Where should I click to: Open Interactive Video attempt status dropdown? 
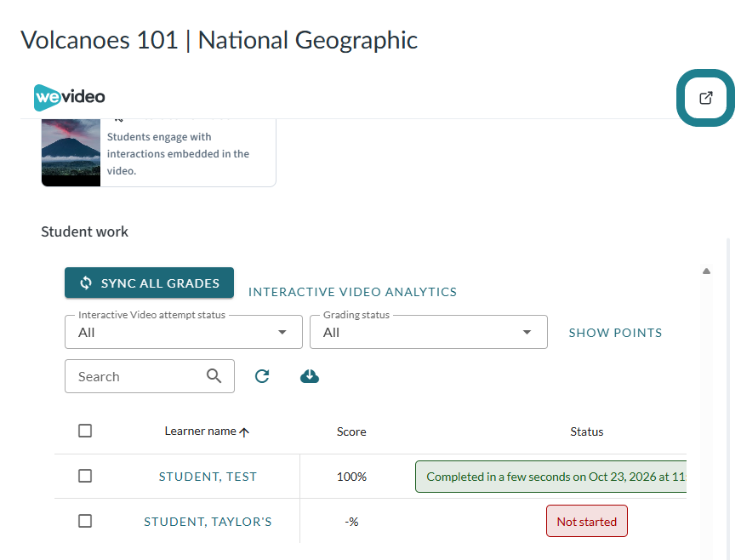(184, 332)
